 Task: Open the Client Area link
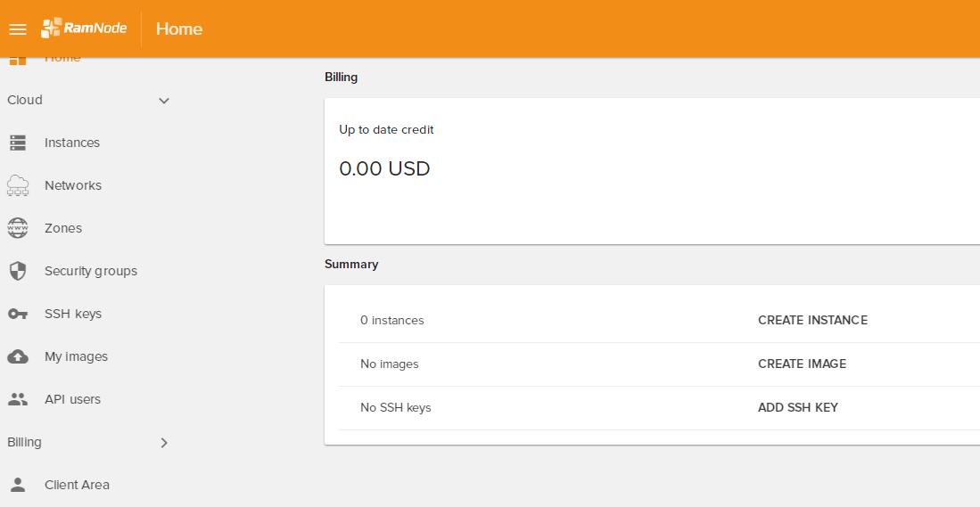tap(77, 485)
